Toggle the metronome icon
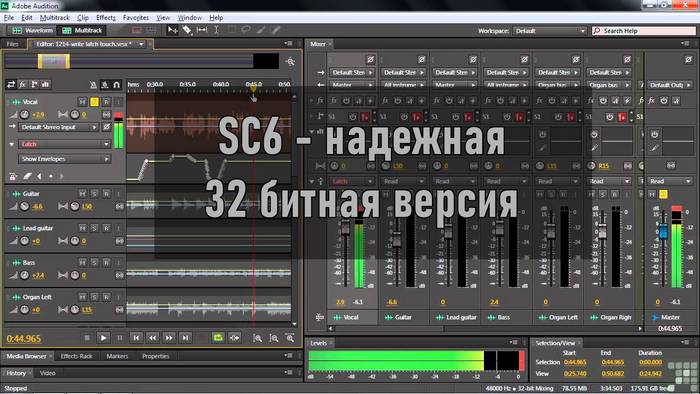 coord(93,84)
